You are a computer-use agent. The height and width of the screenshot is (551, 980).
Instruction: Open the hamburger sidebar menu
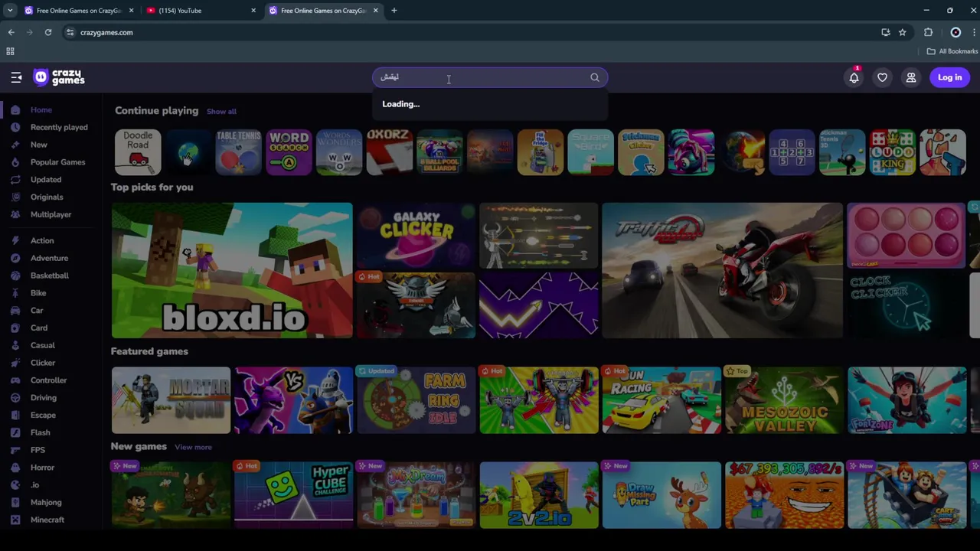pos(16,77)
